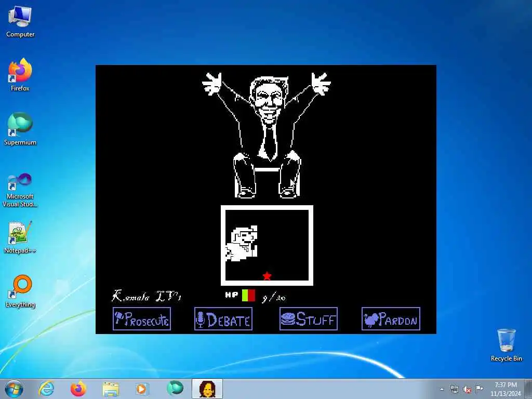
Task: Click the Stuff button with burger icon
Action: click(x=309, y=318)
